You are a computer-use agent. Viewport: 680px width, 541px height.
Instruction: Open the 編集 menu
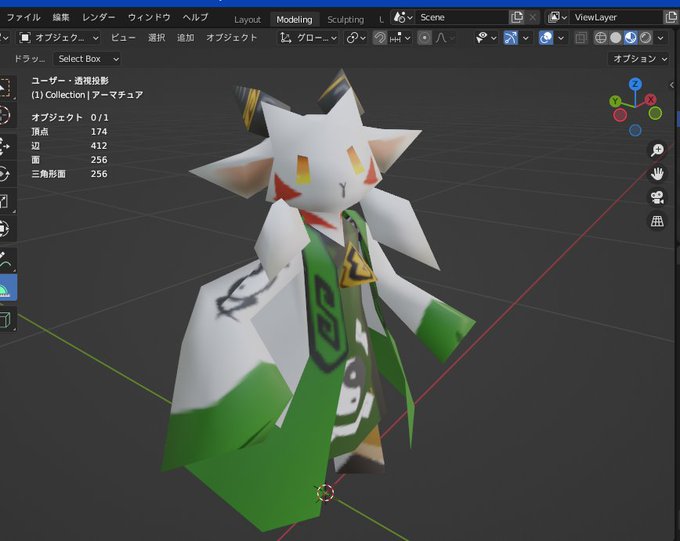[61, 17]
